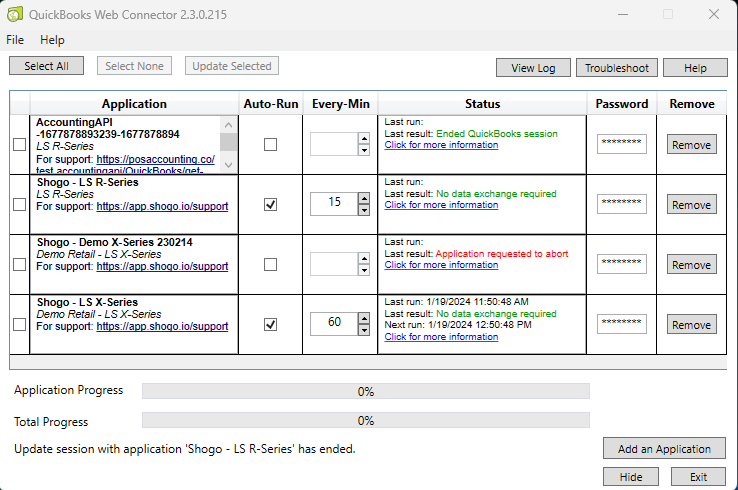Exit the Web Connector
The width and height of the screenshot is (738, 490).
698,477
